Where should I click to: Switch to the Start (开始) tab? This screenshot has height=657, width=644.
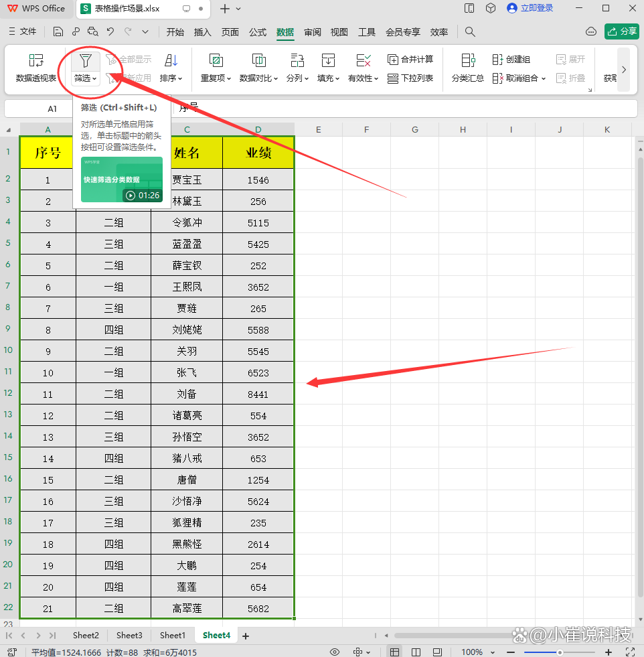pos(175,32)
